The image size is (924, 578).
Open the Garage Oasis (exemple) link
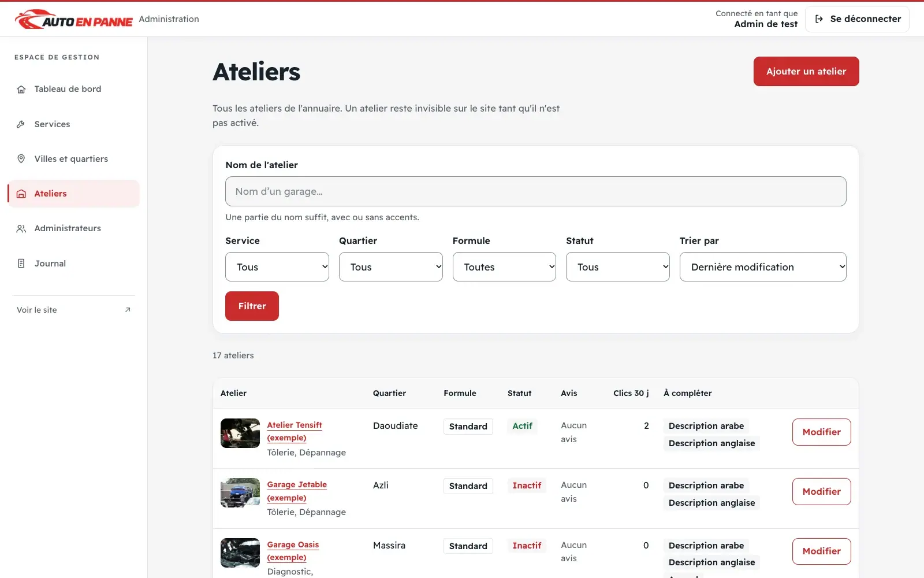point(293,551)
